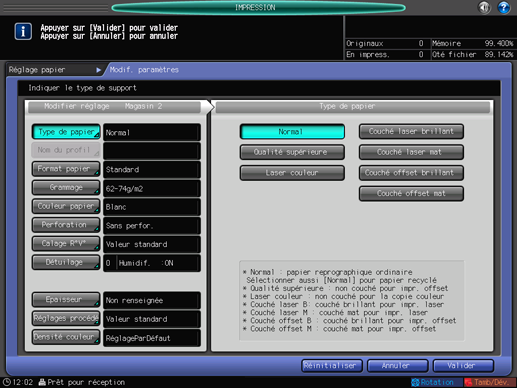Choose Qualité supérieure paper type
The height and width of the screenshot is (388, 517).
tap(292, 152)
